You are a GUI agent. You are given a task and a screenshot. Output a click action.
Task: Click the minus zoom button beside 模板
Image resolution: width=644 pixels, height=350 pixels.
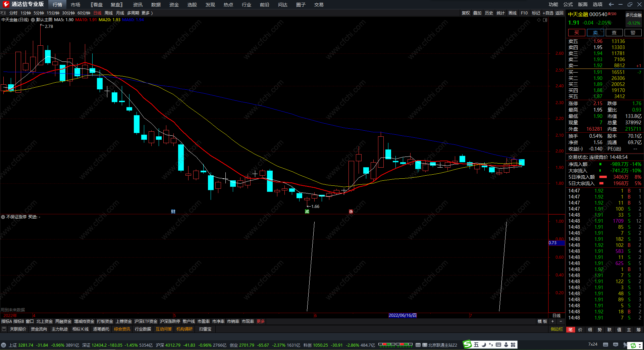coord(560,321)
